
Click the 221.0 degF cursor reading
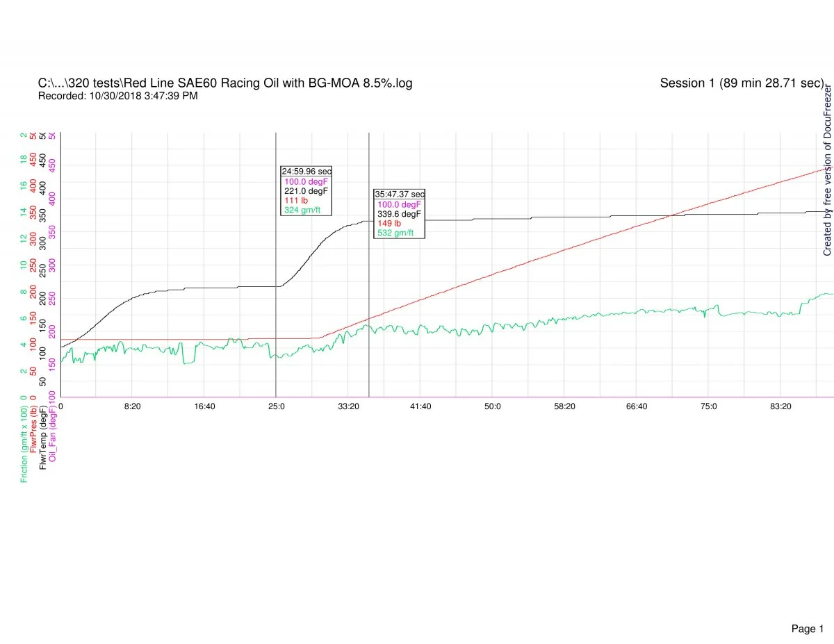pos(306,190)
